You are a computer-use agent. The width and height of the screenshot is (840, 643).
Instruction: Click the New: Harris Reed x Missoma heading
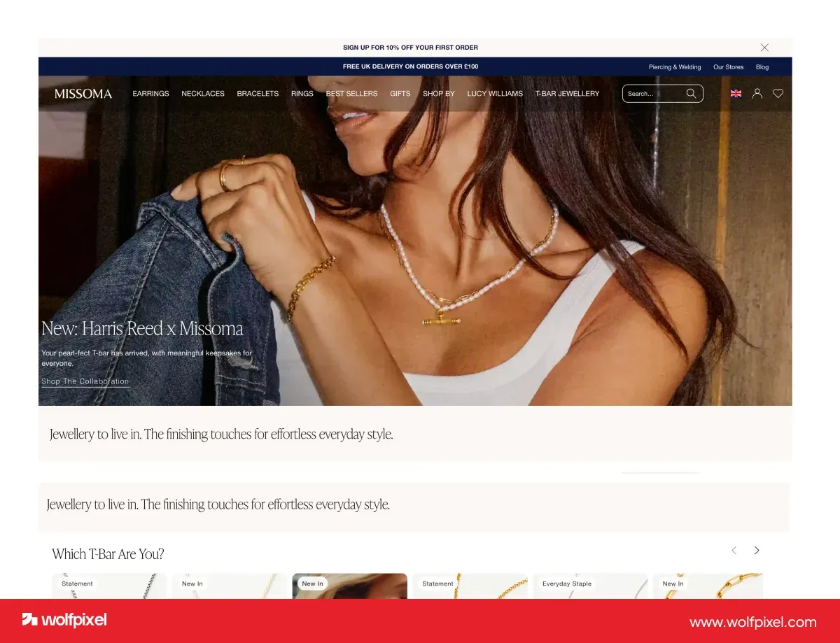[x=143, y=329]
